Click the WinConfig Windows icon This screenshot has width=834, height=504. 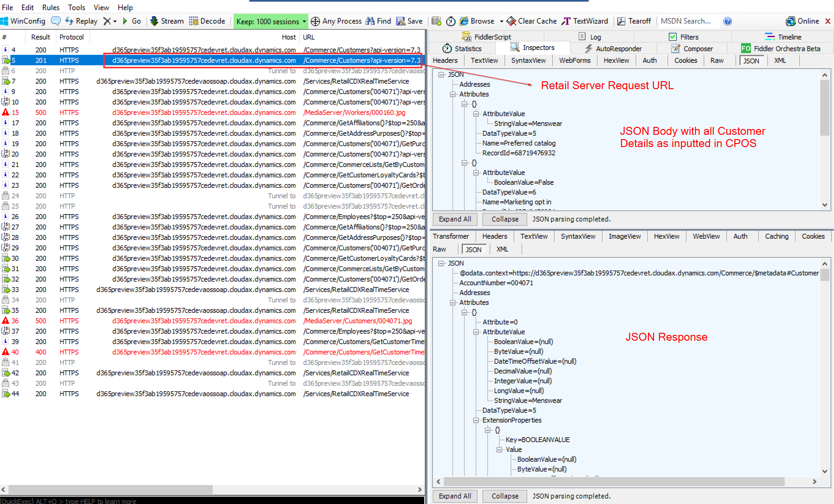point(4,21)
